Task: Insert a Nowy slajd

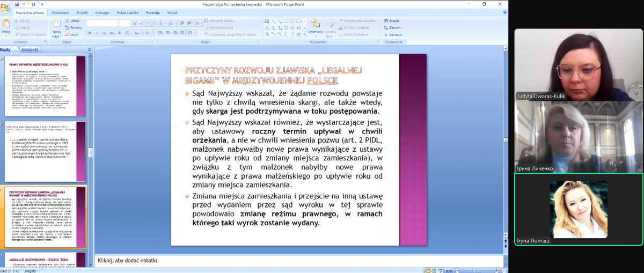Action: (x=57, y=28)
